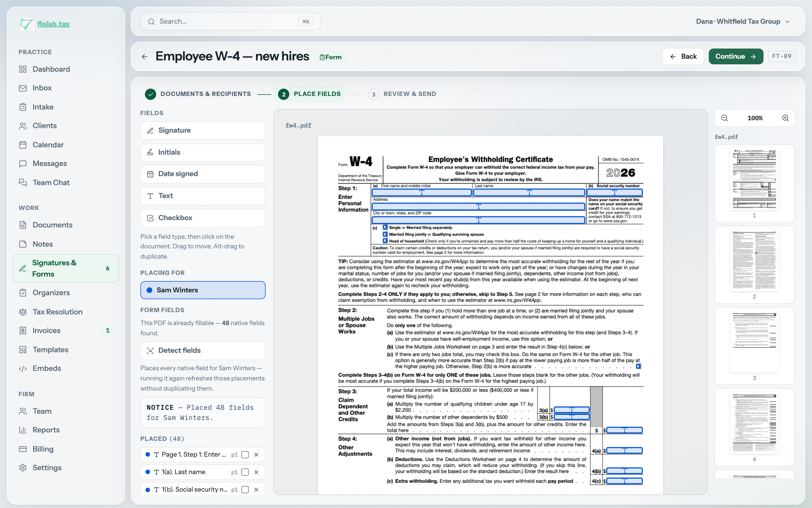Select the Step 3 total amount field
The width and height of the screenshot is (812, 508).
coord(624,430)
